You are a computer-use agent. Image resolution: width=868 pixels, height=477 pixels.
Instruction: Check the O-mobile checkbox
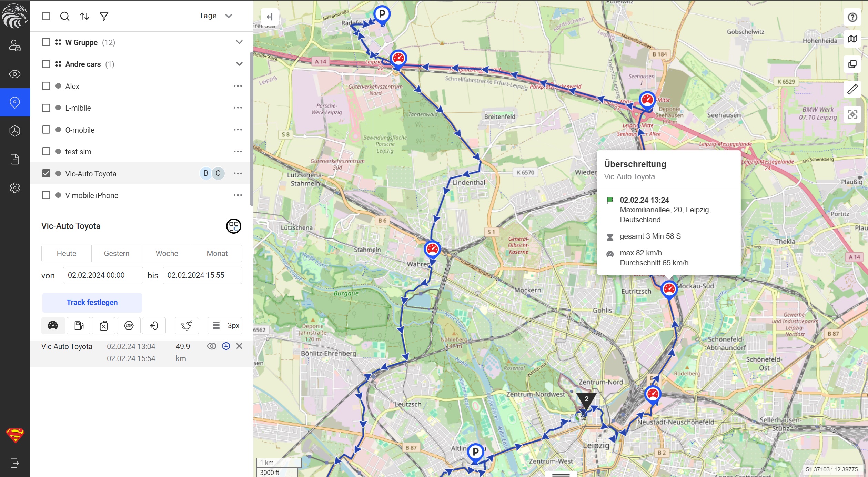click(46, 130)
